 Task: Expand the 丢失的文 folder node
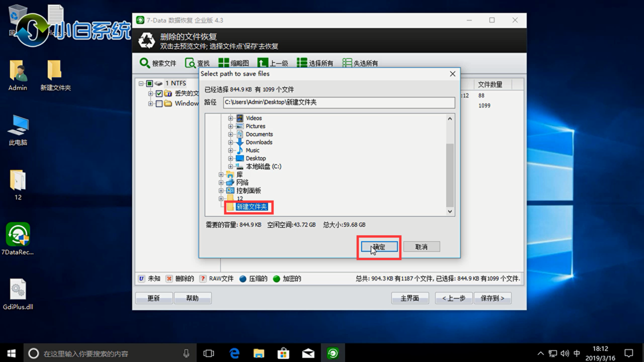click(x=150, y=94)
